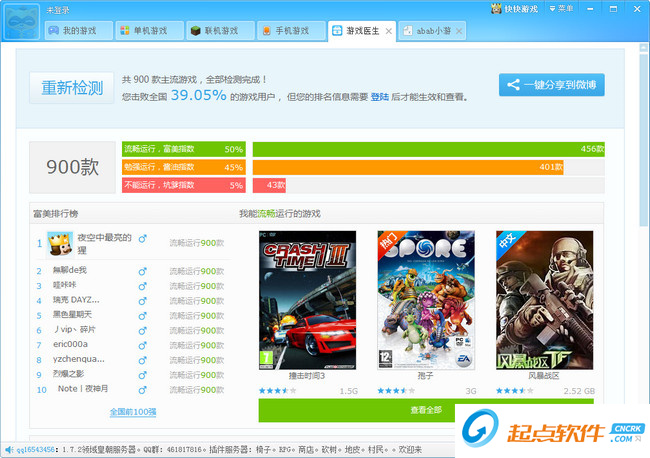Open the Crash Time III game cover

[307, 300]
